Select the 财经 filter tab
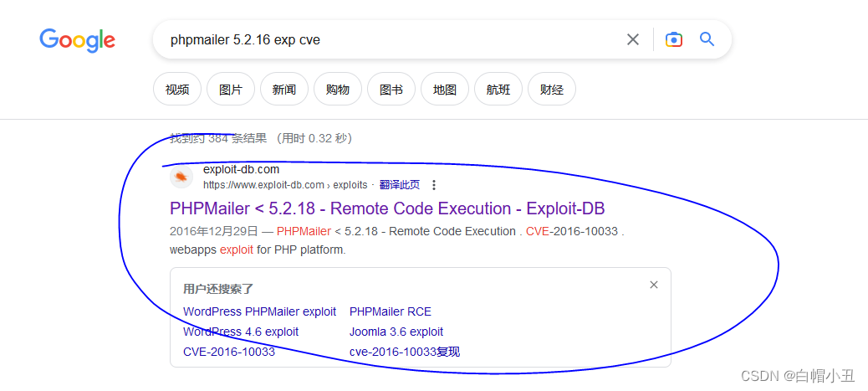Screen dimensions: 868x391 (552, 90)
